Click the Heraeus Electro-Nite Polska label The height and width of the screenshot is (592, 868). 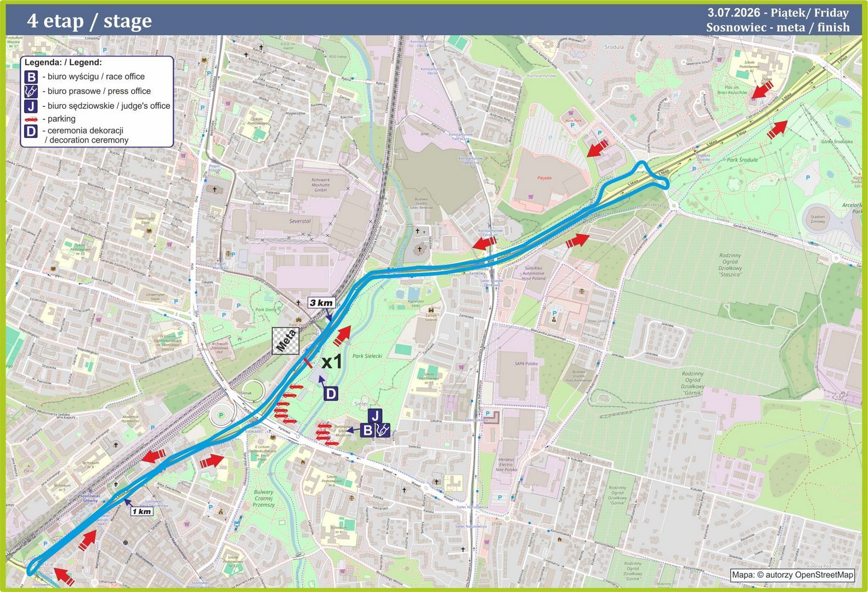506,465
